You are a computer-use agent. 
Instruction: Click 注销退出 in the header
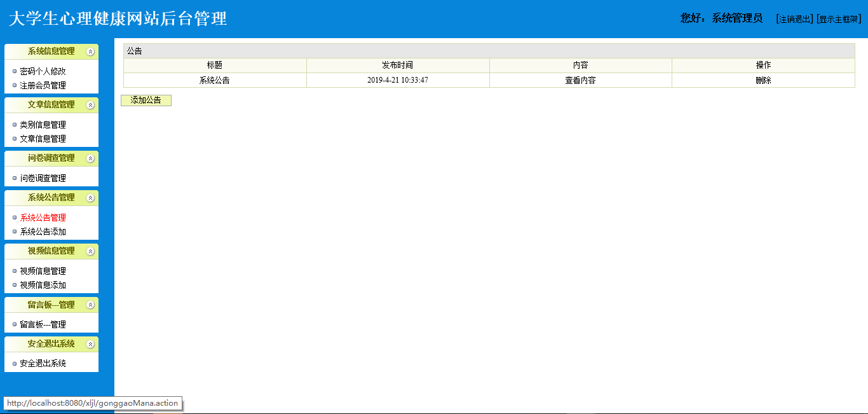coord(795,19)
